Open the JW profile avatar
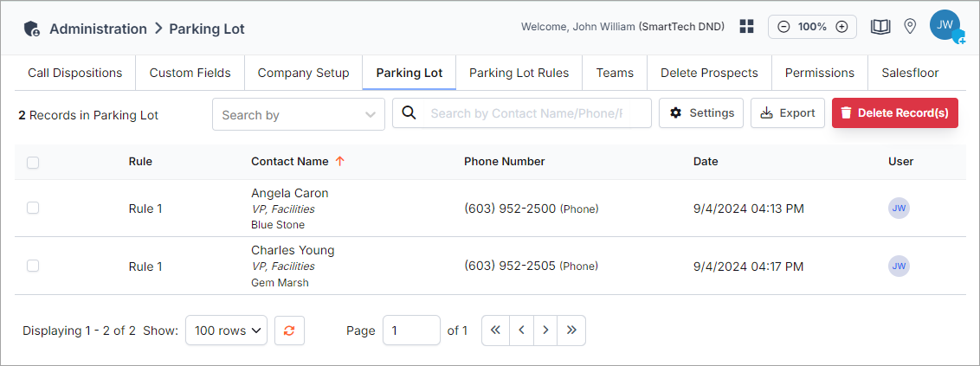Screen dimensions: 980x366 click(x=945, y=26)
